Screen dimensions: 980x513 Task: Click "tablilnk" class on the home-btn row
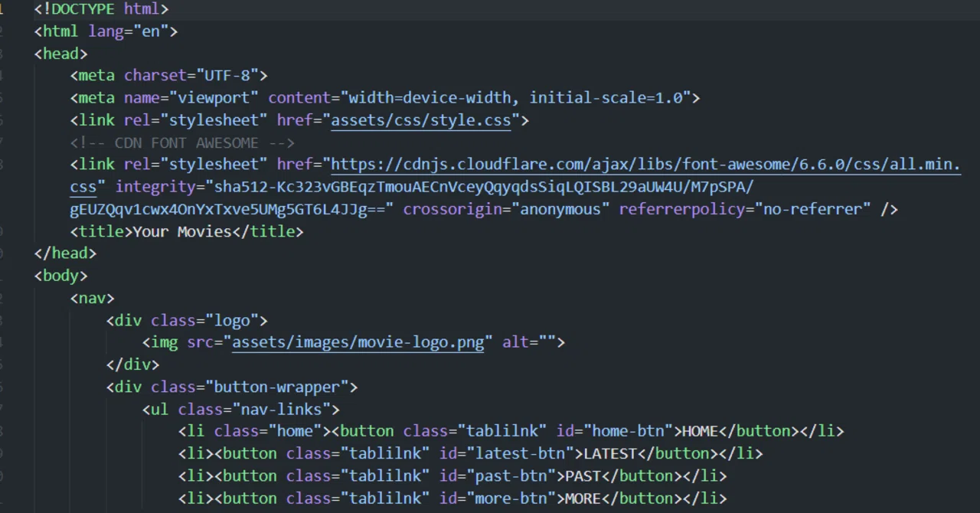coord(502,431)
